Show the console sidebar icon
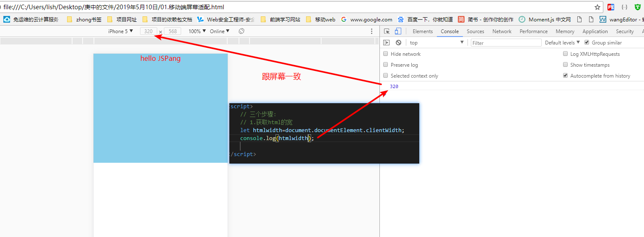Viewport: 644px width, 237px height. (387, 43)
